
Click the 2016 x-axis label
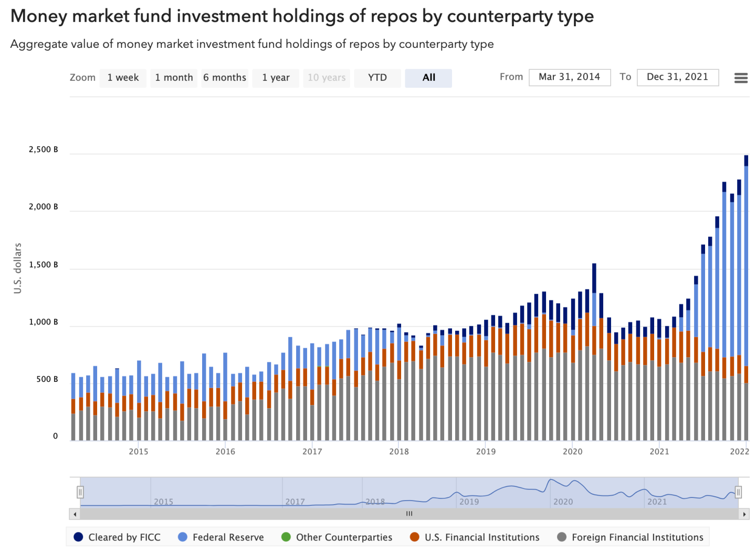click(226, 452)
